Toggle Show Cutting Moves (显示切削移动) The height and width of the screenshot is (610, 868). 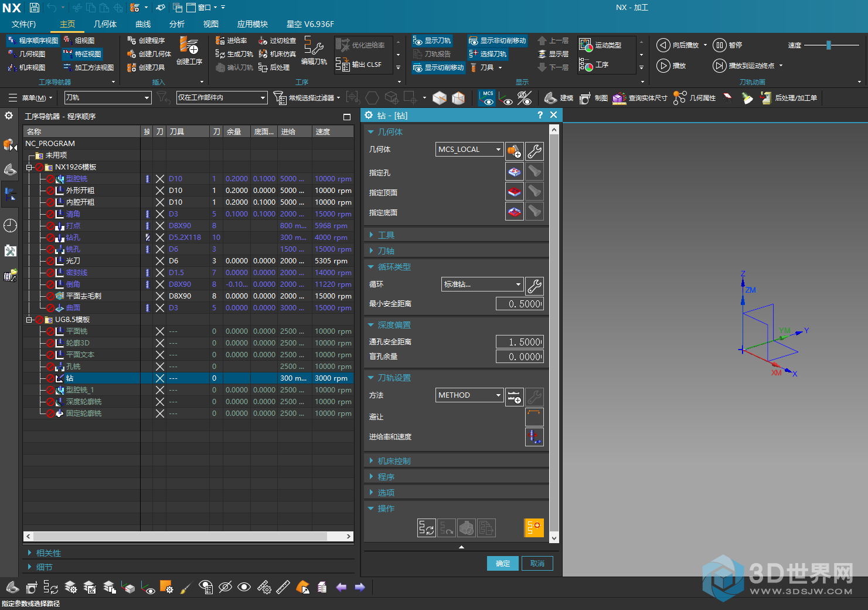click(x=438, y=67)
